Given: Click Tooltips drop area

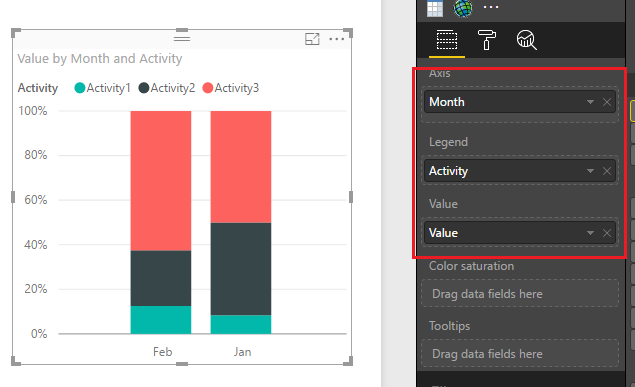Looking at the screenshot, I should tap(520, 353).
